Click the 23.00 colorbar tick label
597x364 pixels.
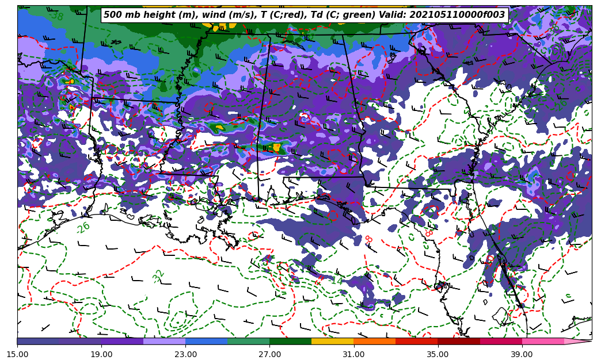point(185,354)
